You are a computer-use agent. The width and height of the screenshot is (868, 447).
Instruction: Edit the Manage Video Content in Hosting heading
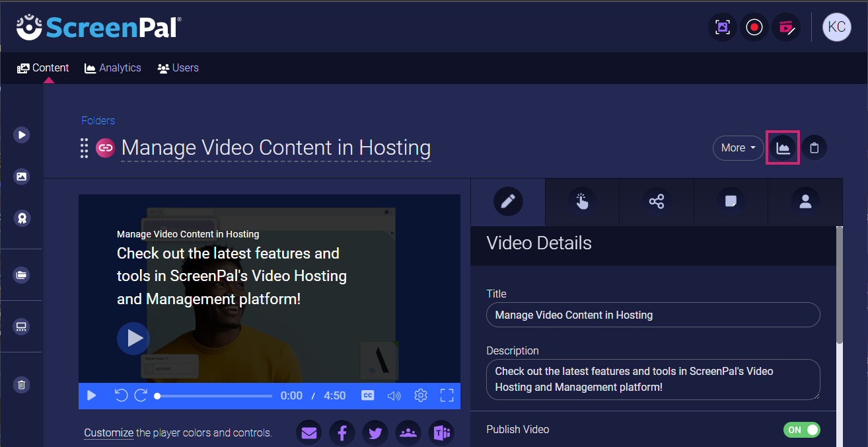point(276,148)
